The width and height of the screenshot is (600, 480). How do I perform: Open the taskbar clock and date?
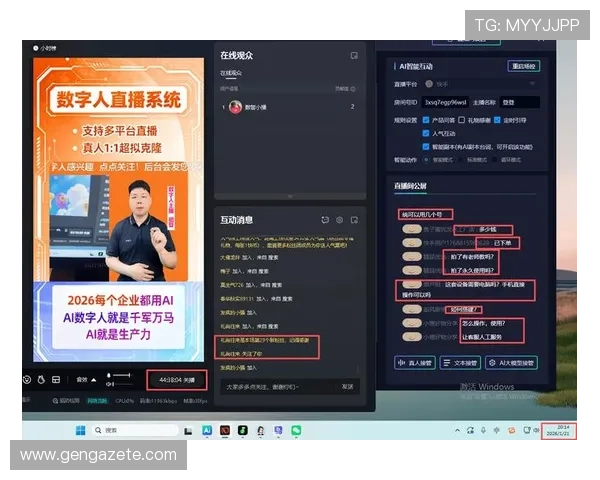(558, 431)
